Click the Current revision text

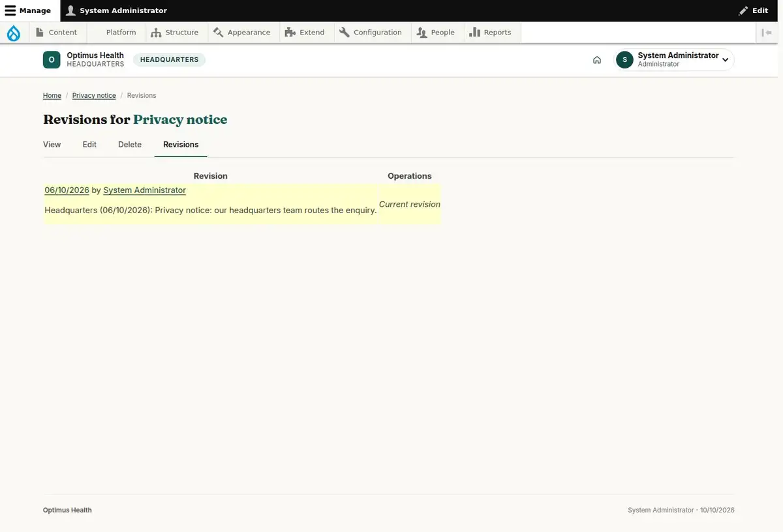point(410,205)
